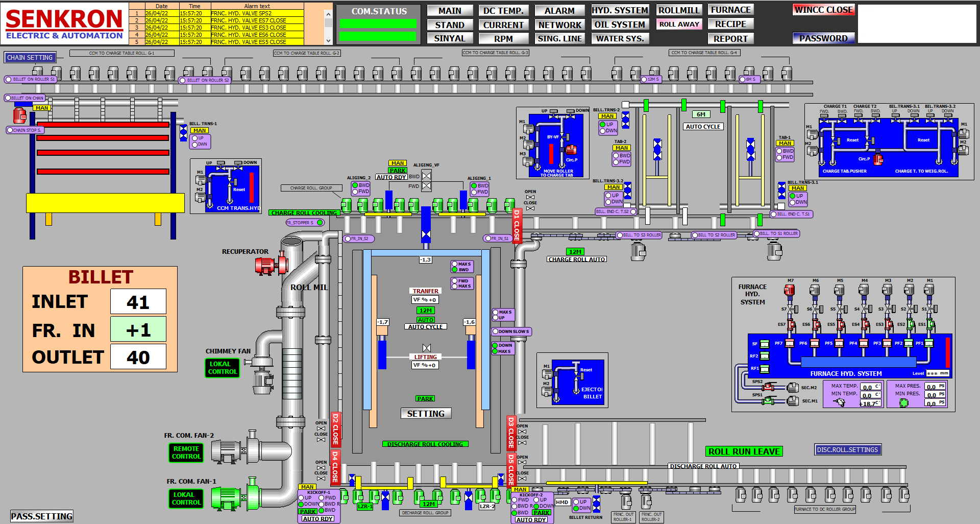Open the furnace SETTING button
Screen dimensions: 980x524
coord(426,414)
